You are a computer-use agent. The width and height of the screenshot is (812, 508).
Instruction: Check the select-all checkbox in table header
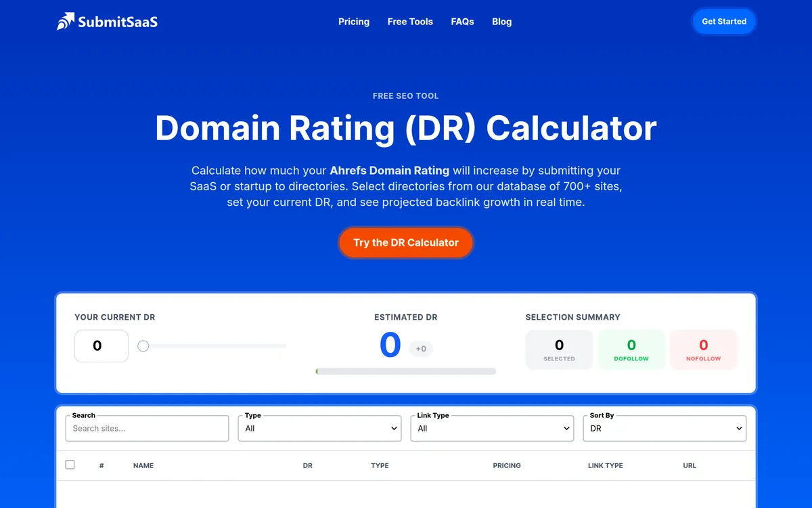pyautogui.click(x=70, y=465)
